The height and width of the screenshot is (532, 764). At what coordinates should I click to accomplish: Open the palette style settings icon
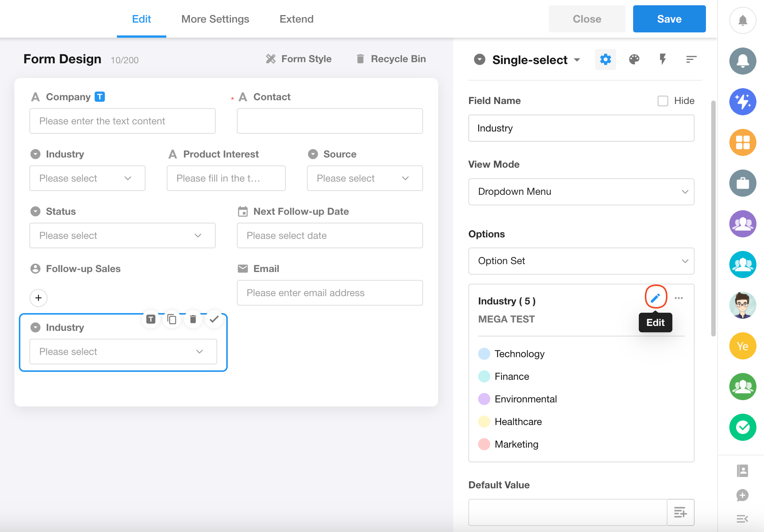point(634,59)
